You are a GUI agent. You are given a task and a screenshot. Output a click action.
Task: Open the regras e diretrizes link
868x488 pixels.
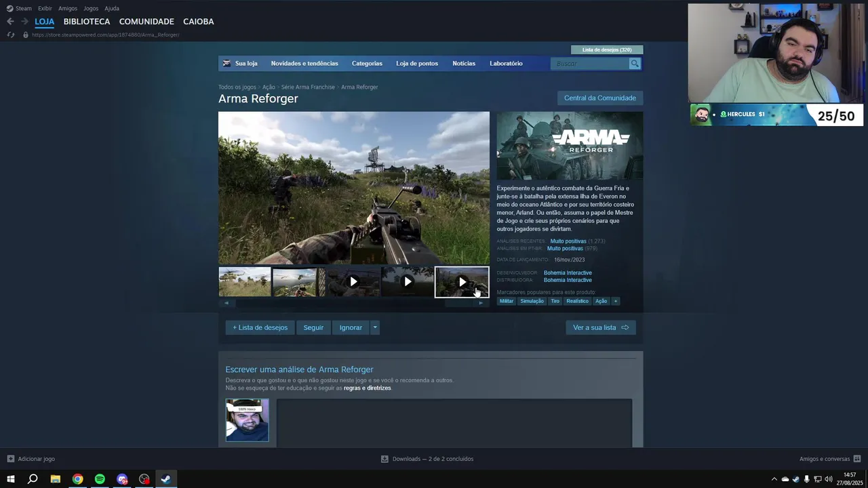click(367, 388)
